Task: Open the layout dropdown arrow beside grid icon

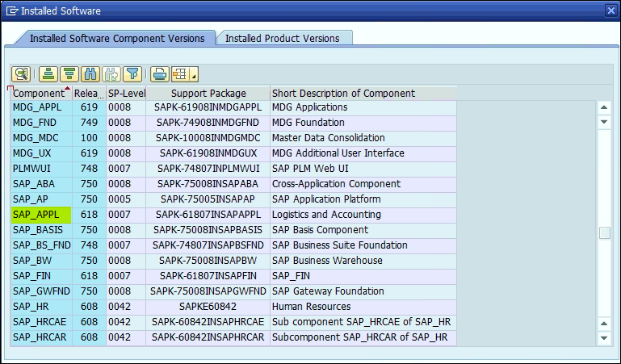Action: point(194,74)
